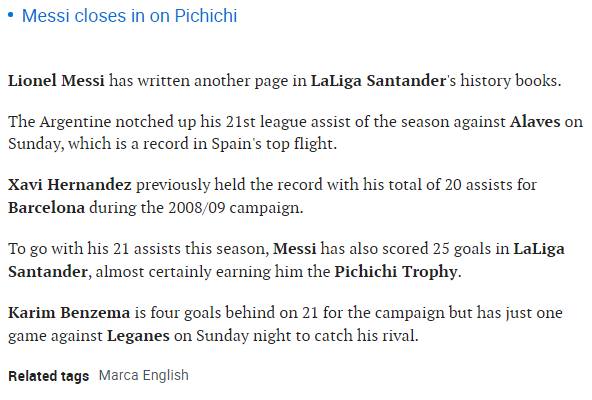Click the word 'Argentine' in the second paragraph

click(x=75, y=122)
